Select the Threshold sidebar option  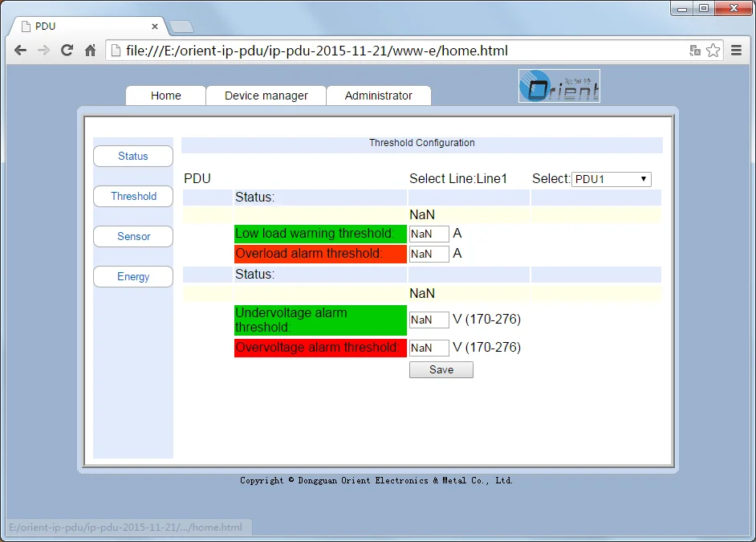(x=132, y=196)
